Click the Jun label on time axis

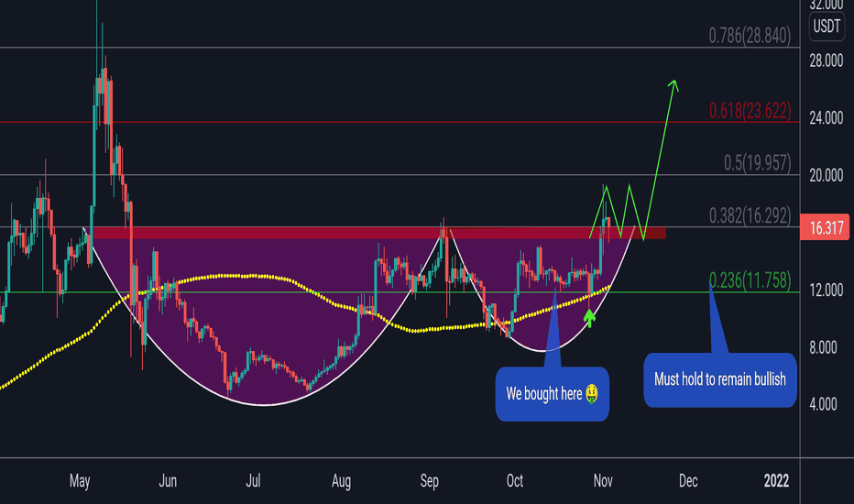click(x=168, y=481)
